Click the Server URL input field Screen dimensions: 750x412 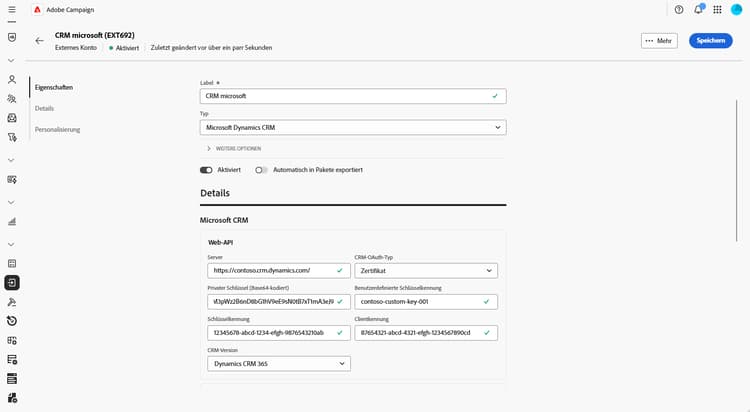click(x=279, y=270)
